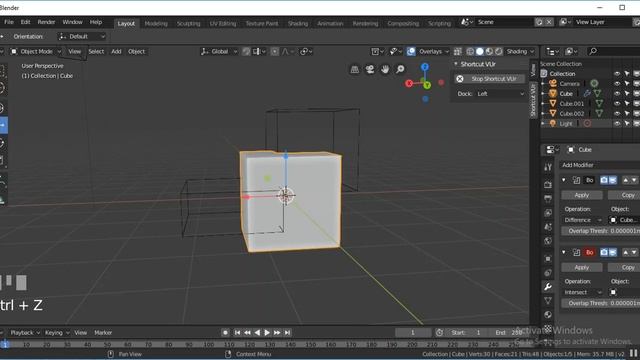Open the Orientation Default dropdown
Screen dimensions: 640x360
[x=82, y=36]
